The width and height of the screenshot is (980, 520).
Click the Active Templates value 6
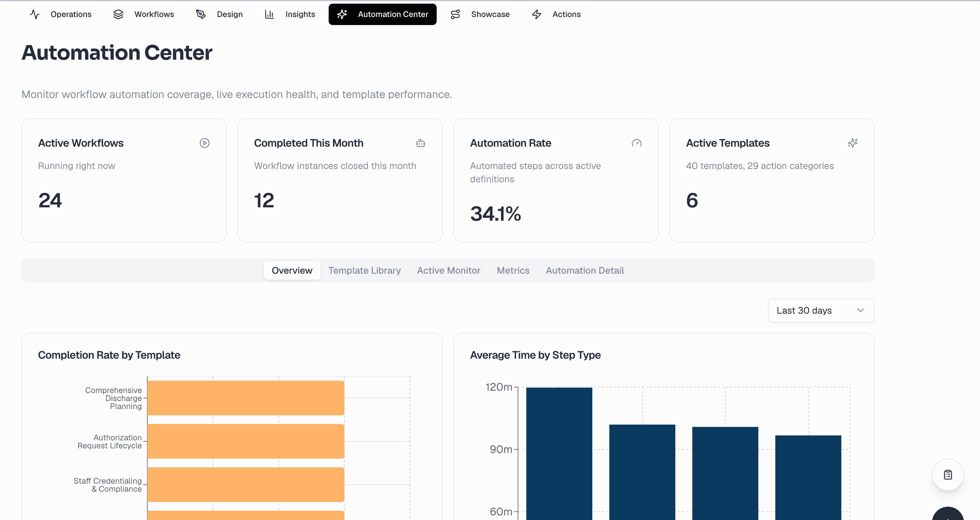pyautogui.click(x=692, y=200)
